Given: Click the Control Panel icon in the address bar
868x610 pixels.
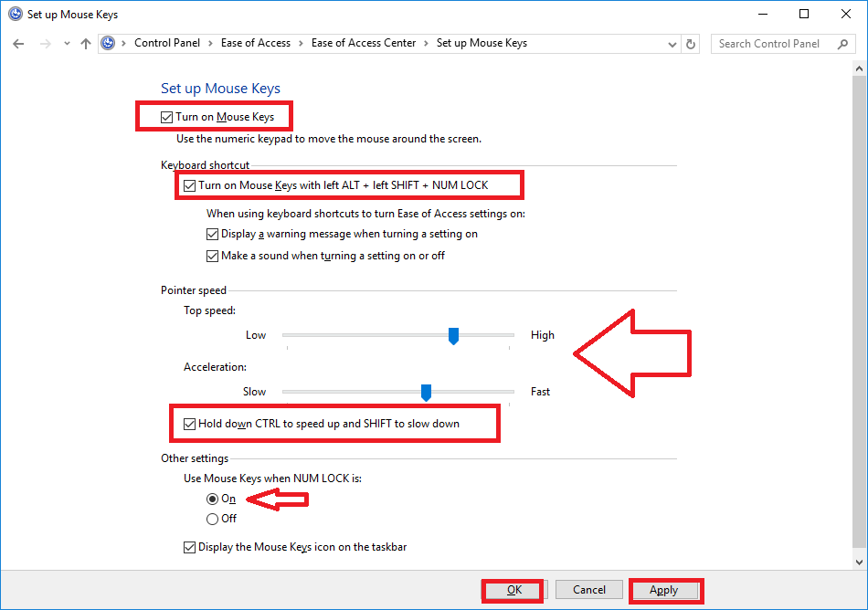Looking at the screenshot, I should pos(109,42).
